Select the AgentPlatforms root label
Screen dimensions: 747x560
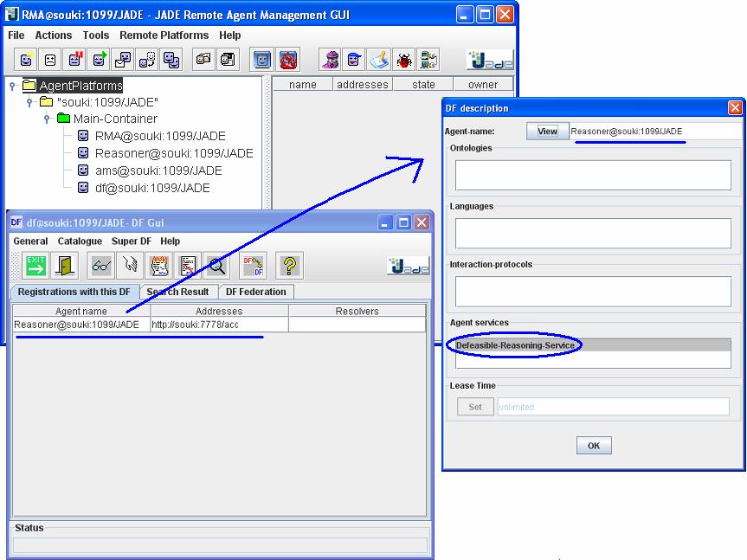80,86
